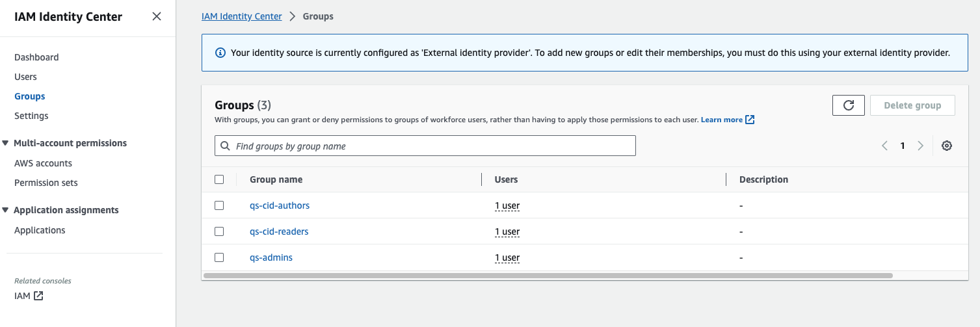
Task: Click the horizontal table scrollbar
Action: pos(548,276)
